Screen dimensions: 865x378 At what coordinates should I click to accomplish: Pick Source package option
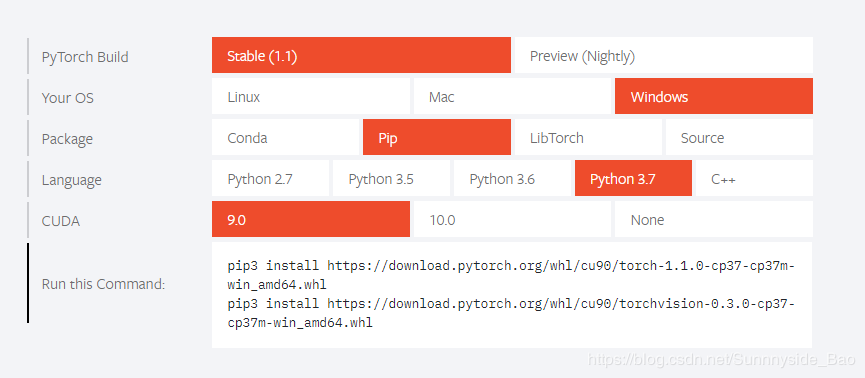(x=739, y=137)
